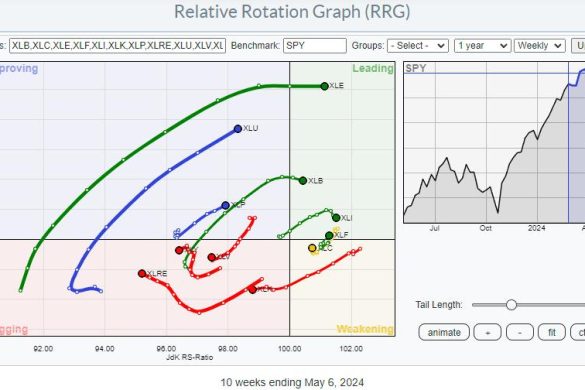The height and width of the screenshot is (390, 585).
Task: Click the yellow XLC marker
Action: (312, 248)
